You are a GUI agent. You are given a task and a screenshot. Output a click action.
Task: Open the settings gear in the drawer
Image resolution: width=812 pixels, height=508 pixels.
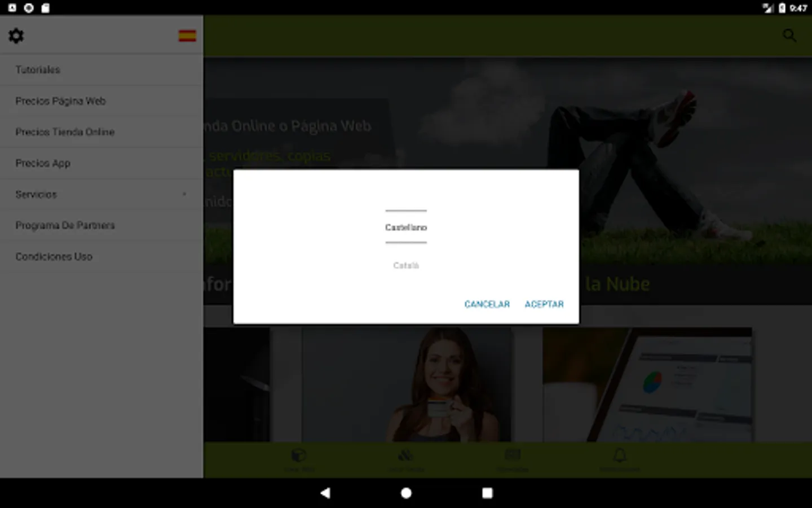pyautogui.click(x=16, y=36)
